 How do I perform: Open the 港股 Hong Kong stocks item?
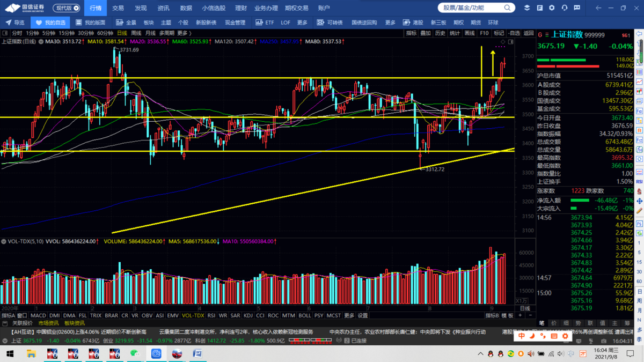pyautogui.click(x=413, y=23)
